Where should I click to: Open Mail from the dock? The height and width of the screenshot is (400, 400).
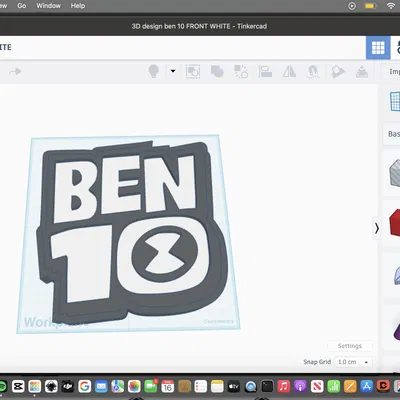(101, 386)
